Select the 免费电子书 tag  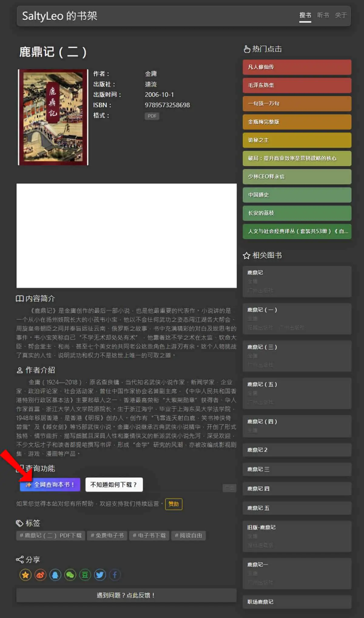point(107,535)
